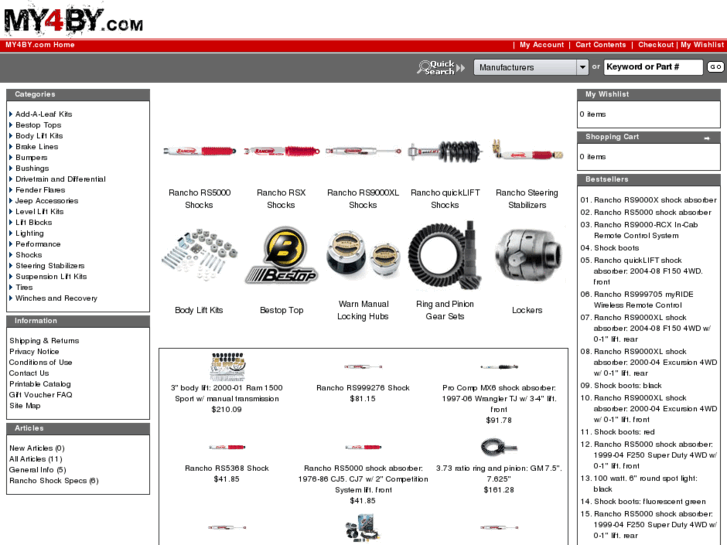Open Rancho Shock Specs articles
Screen dimensions: 727x545
tap(54, 481)
